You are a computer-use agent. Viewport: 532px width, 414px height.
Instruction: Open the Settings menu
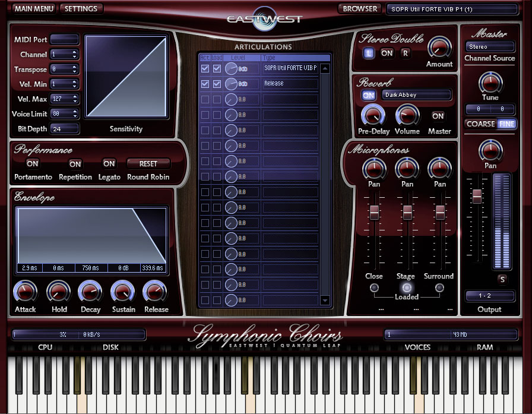81,9
